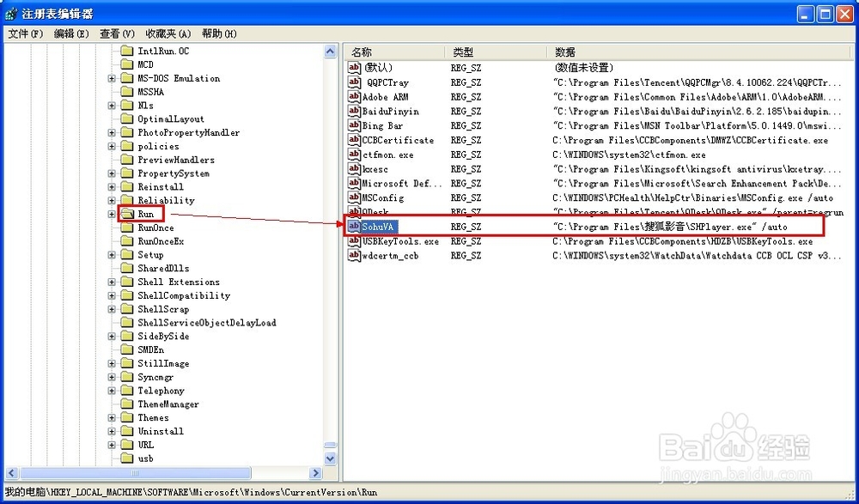Image resolution: width=859 pixels, height=504 pixels.
Task: Click the string icon for kxesc
Action: [x=354, y=169]
